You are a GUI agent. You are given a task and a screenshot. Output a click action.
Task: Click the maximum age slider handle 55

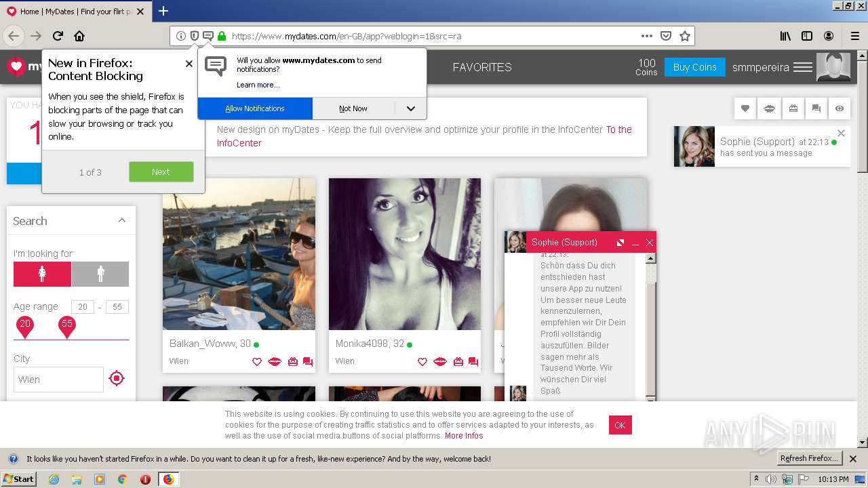pyautogui.click(x=67, y=327)
